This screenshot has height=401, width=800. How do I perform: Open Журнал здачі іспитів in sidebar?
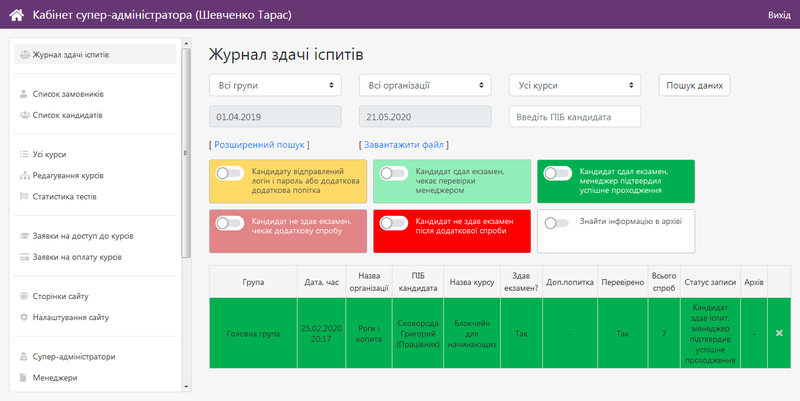pos(95,55)
